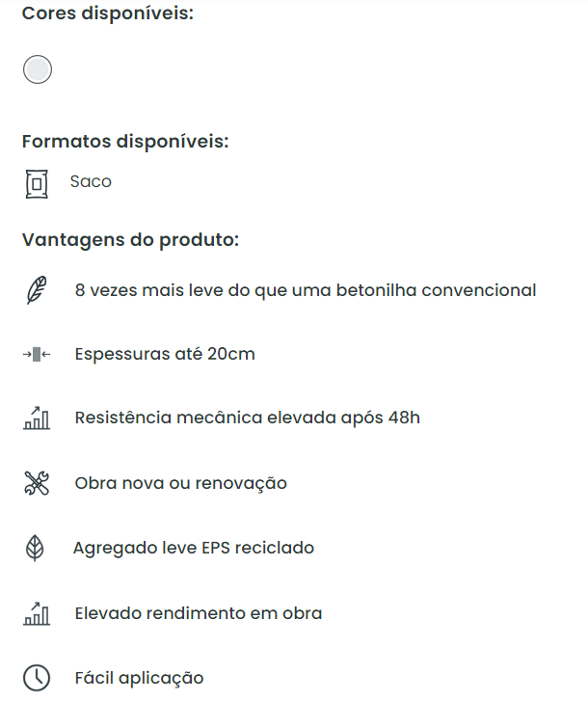588x701 pixels.
Task: Click the text about 8 vezes mais leve
Action: tap(305, 289)
